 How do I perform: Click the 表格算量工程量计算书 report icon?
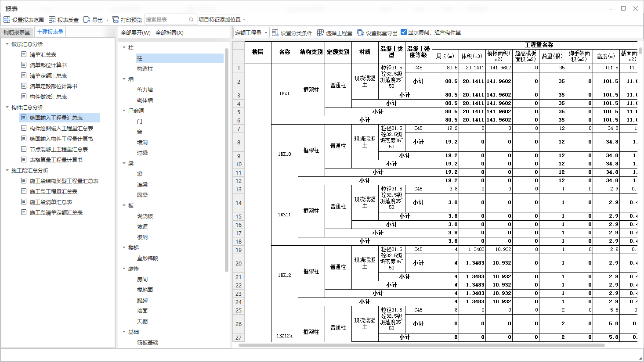(x=24, y=160)
